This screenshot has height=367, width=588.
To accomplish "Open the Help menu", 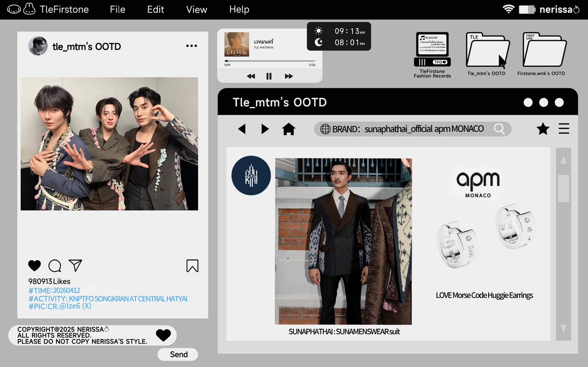I will click(239, 9).
